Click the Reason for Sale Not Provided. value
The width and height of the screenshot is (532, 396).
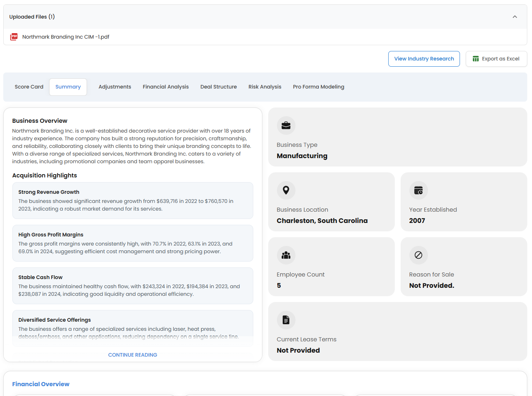tap(432, 285)
